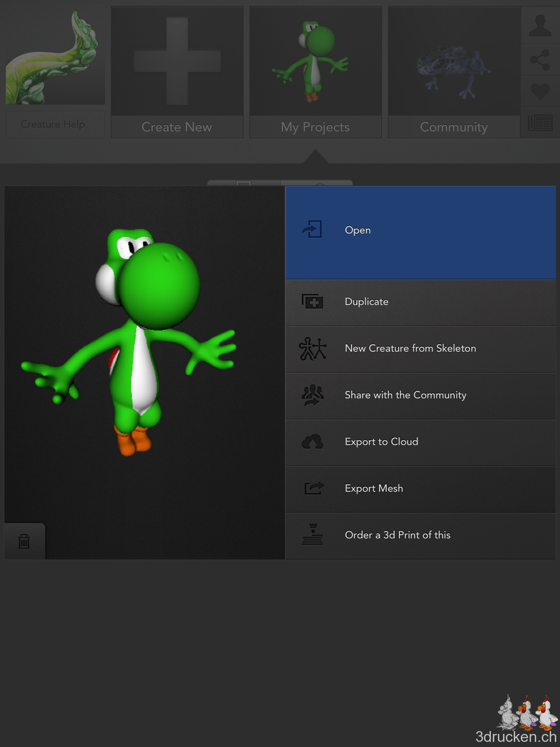Click the Export Mesh icon
This screenshot has width=560, height=747.
tap(312, 488)
